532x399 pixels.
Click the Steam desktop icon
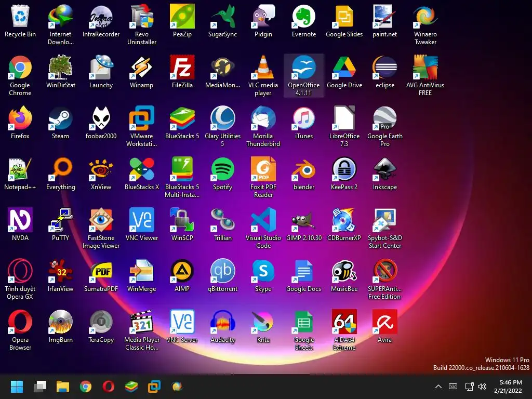click(60, 119)
